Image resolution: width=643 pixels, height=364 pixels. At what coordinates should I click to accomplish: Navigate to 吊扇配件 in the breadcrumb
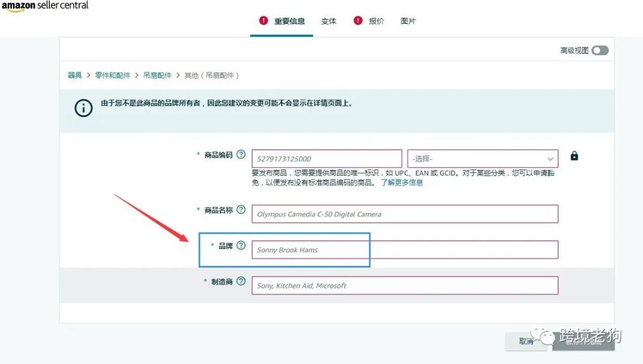(x=157, y=75)
